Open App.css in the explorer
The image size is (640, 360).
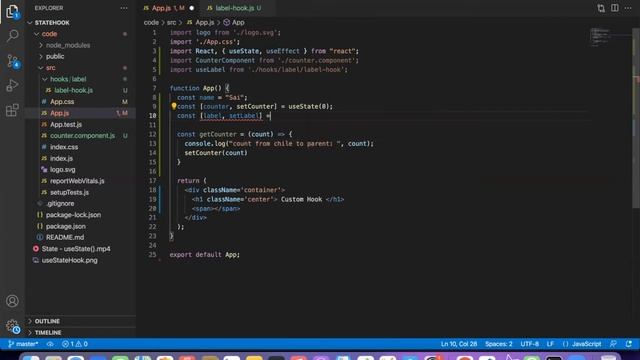coord(62,102)
